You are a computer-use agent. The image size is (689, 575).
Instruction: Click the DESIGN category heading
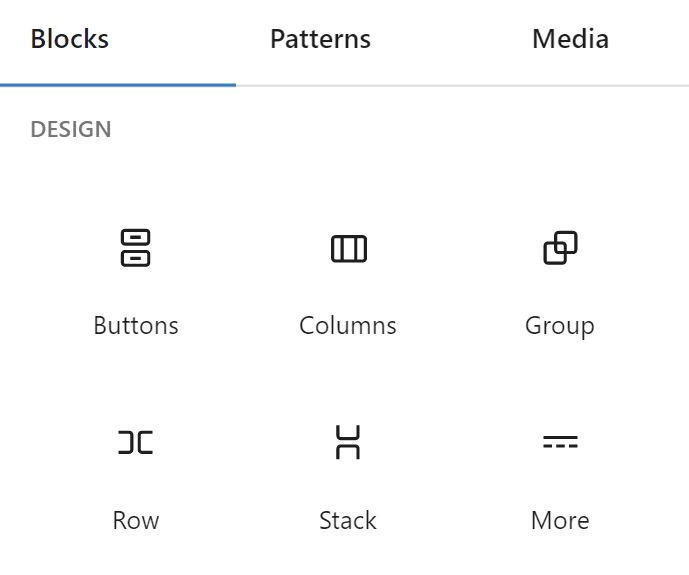point(71,130)
